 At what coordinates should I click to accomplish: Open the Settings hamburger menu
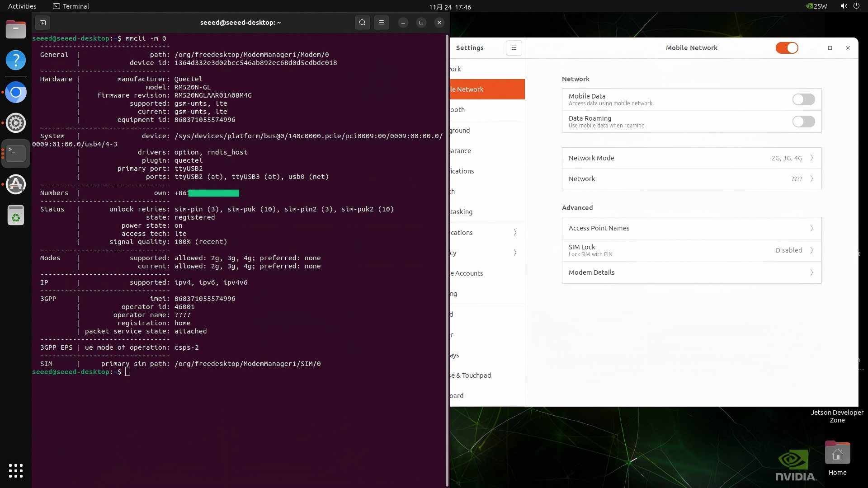coord(514,48)
